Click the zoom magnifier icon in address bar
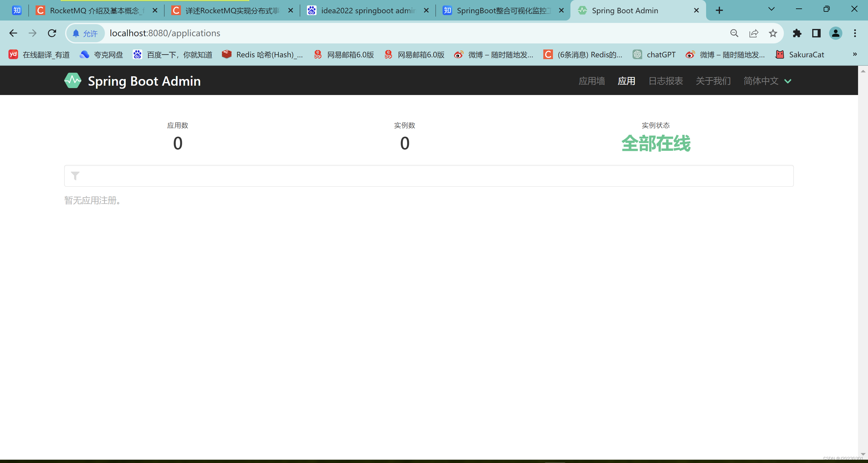 tap(734, 33)
